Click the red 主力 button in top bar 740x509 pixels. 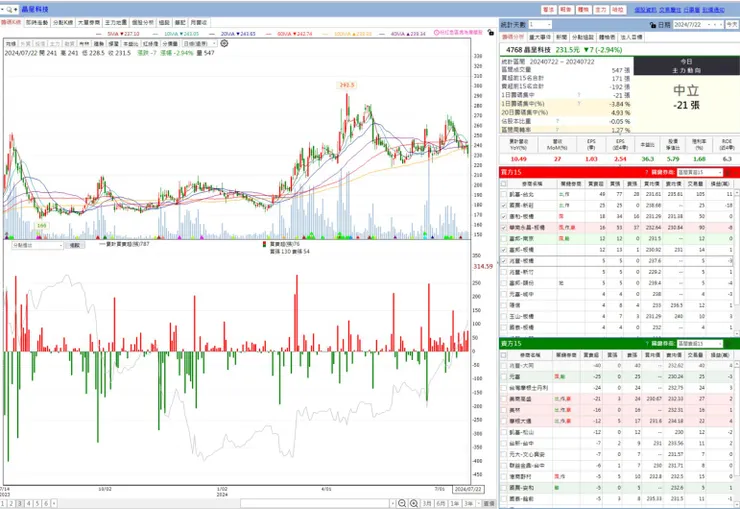pos(600,9)
